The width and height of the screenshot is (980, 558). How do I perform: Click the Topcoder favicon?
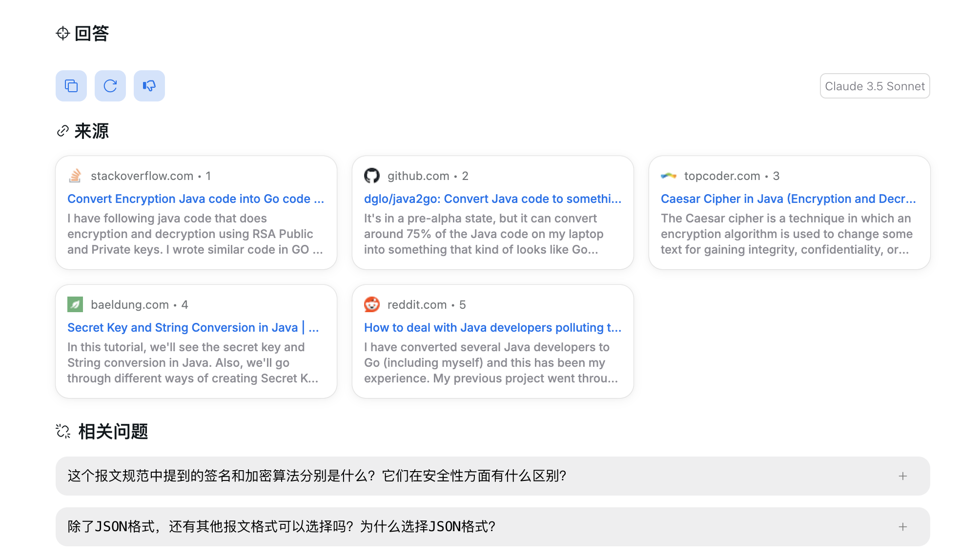coord(669,176)
